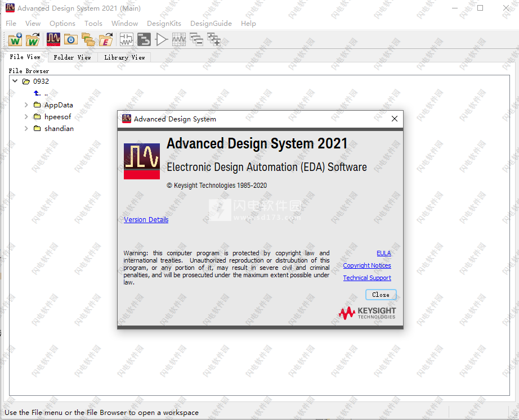
Task: Click the ADS waveform toolbar icon
Action: point(53,39)
